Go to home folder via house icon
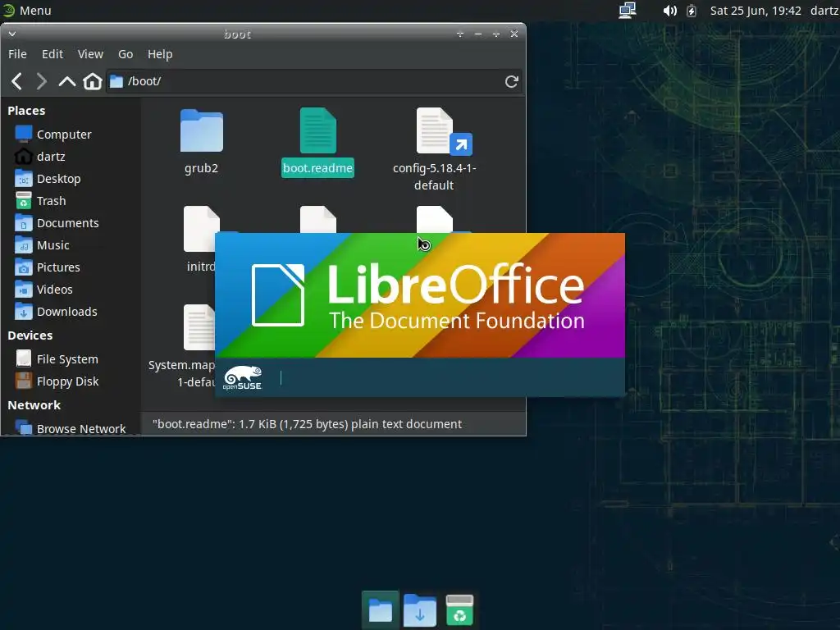Image resolution: width=840 pixels, height=630 pixels. [x=92, y=81]
